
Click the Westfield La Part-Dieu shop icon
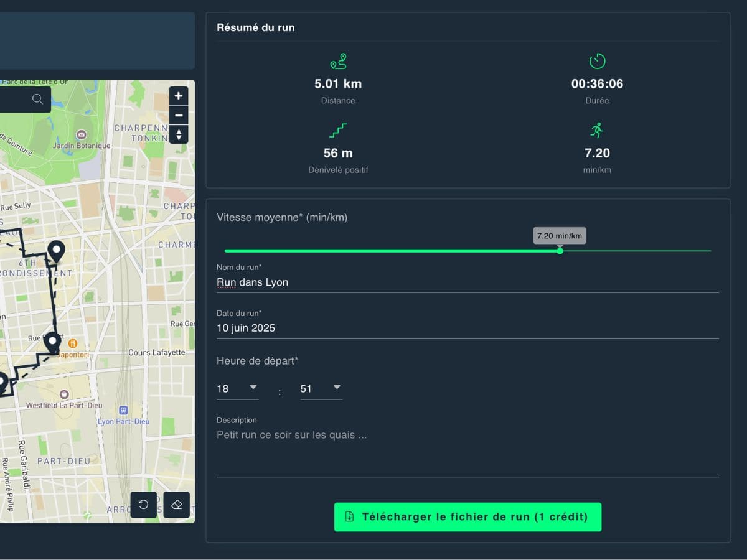[x=63, y=394]
